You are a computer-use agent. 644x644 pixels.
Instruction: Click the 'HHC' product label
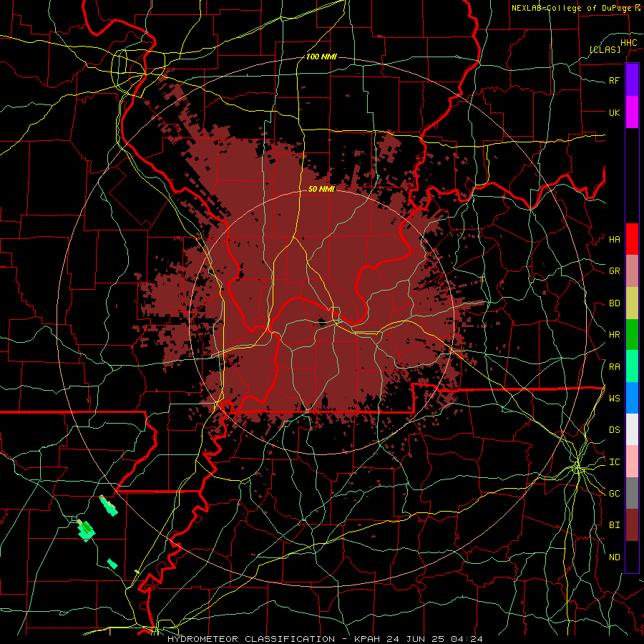pyautogui.click(x=628, y=43)
